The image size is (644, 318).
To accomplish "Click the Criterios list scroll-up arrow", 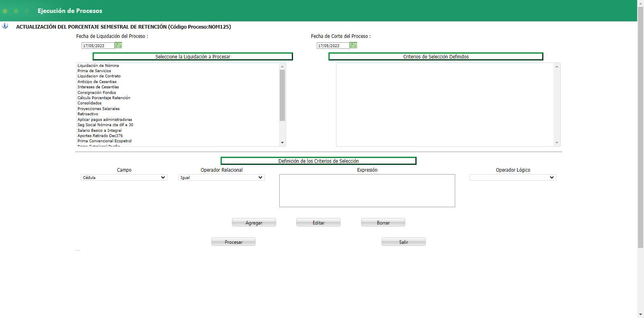I will [557, 67].
